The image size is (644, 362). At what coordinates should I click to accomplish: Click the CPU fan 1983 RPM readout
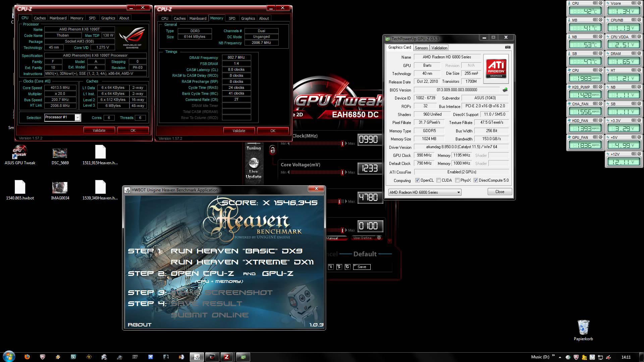pos(585,78)
